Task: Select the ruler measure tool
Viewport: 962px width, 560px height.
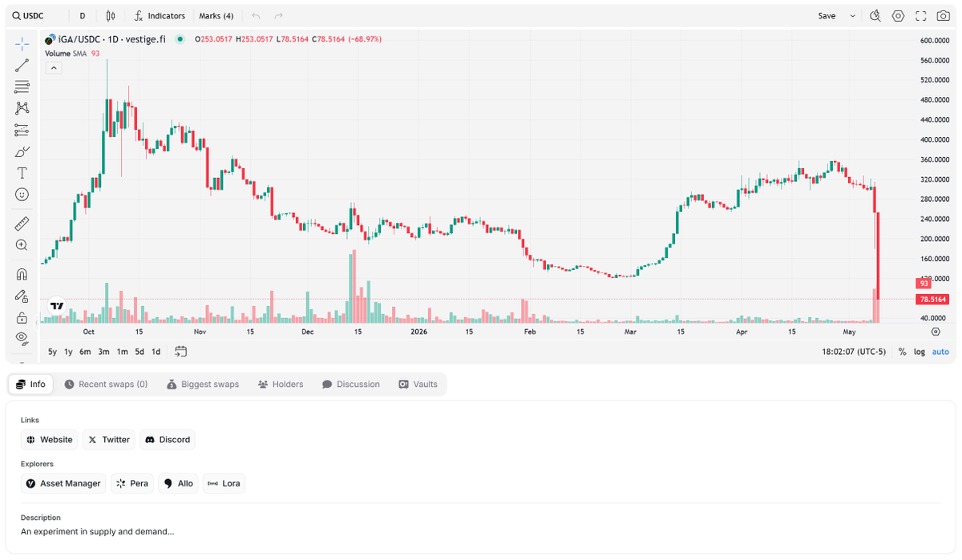Action: tap(22, 224)
